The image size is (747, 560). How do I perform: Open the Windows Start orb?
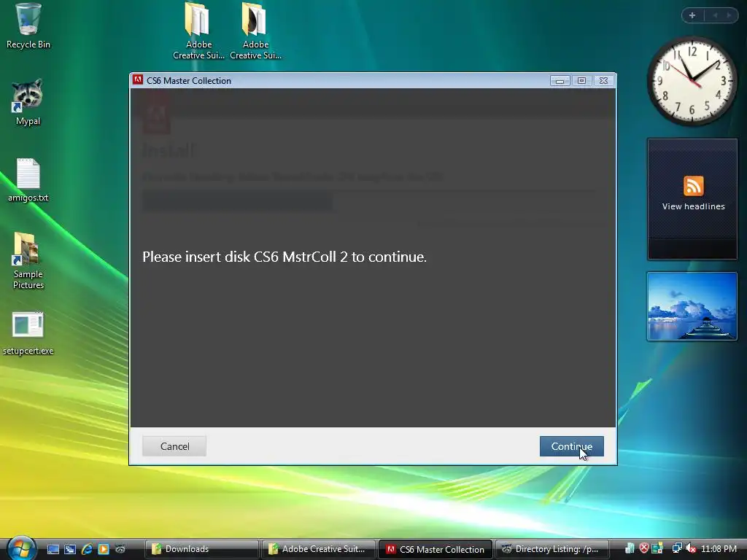21,548
